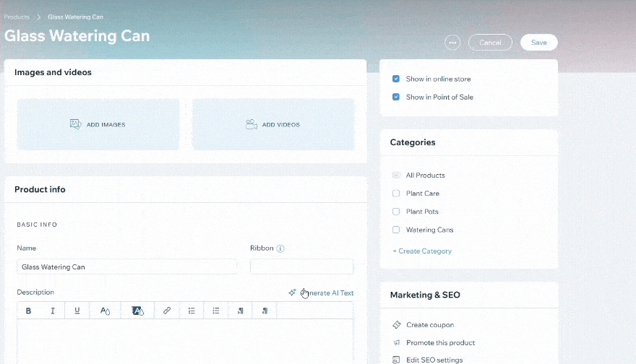Click the Ribbon input field
This screenshot has height=364, width=636.
[x=301, y=267]
